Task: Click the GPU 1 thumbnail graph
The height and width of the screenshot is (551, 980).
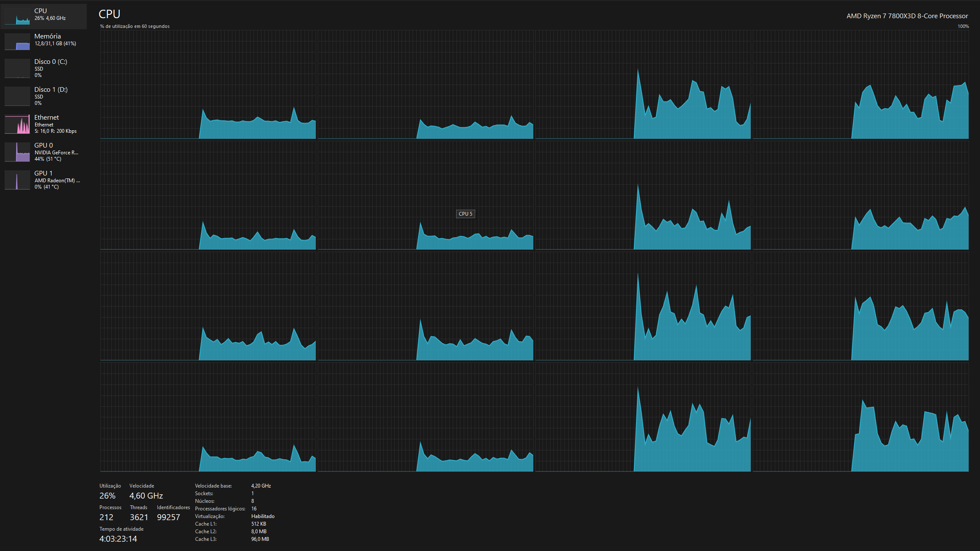Action: point(17,180)
